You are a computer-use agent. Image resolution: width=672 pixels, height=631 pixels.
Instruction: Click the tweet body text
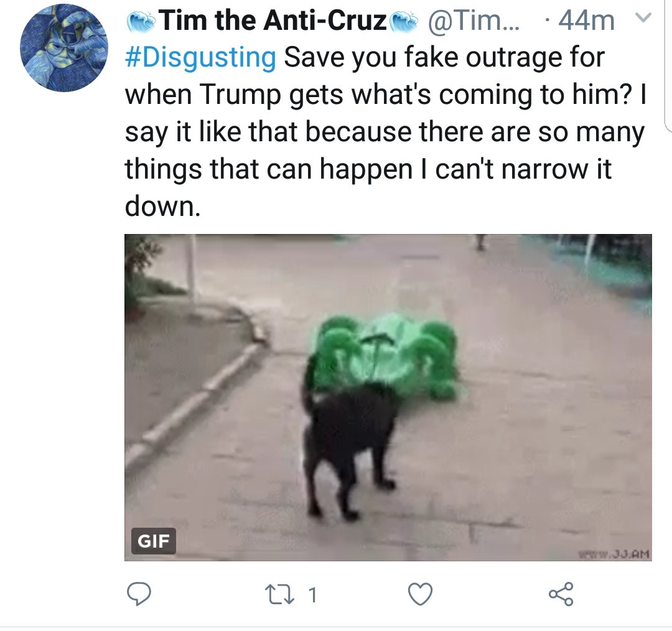tap(386, 131)
